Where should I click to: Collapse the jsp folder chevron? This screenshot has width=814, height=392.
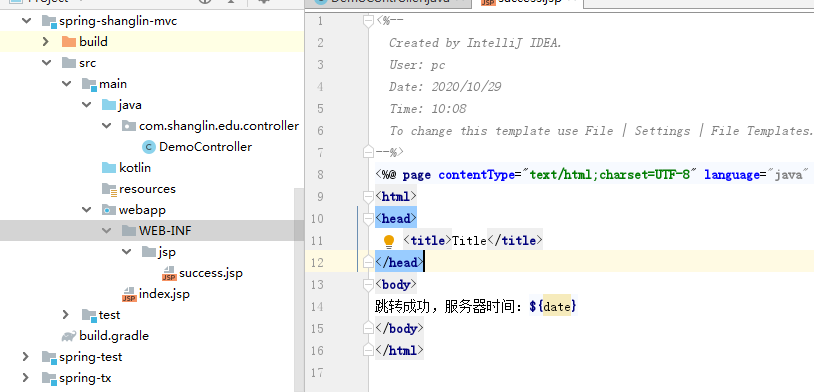(127, 252)
